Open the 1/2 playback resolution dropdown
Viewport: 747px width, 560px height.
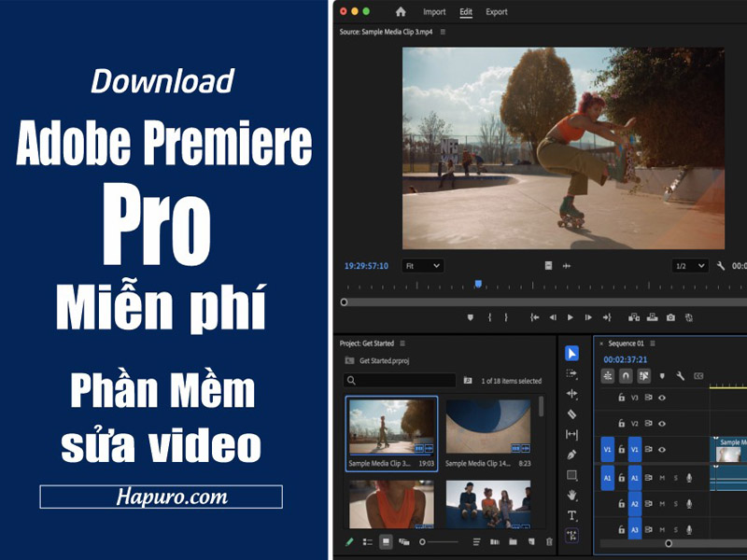(690, 266)
